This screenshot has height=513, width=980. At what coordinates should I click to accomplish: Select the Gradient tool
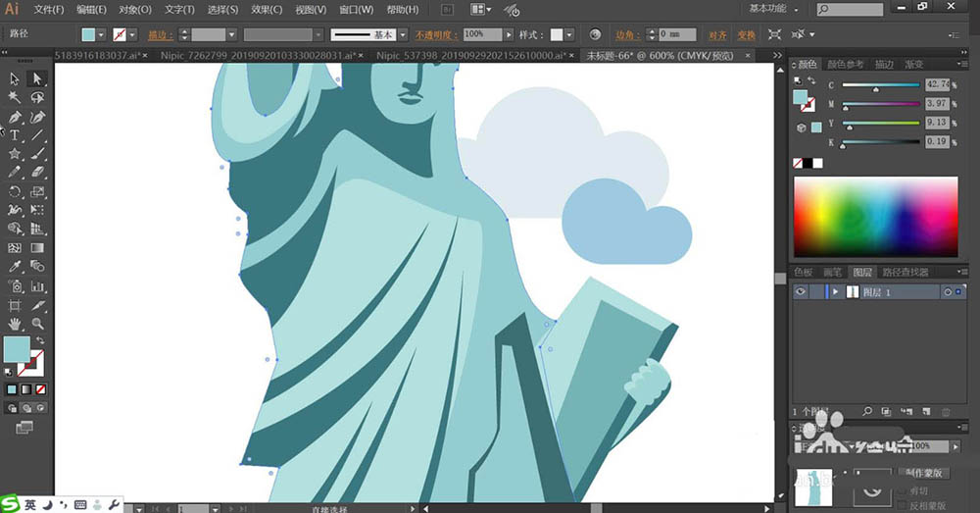click(37, 248)
